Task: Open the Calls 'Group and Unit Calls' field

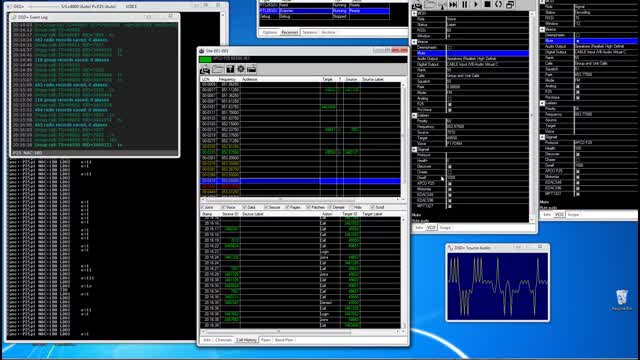Action: 488,76
